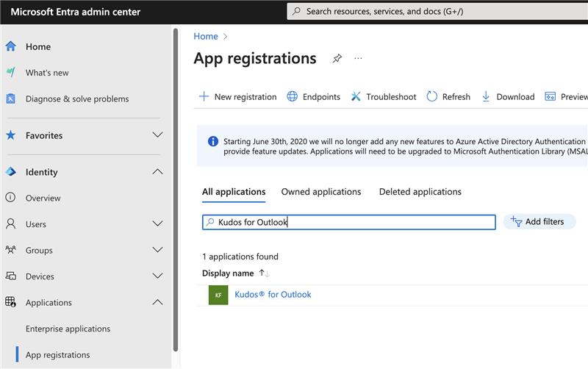Viewport: 588px width, 369px height.
Task: Click the Users person icon
Action: tap(11, 224)
